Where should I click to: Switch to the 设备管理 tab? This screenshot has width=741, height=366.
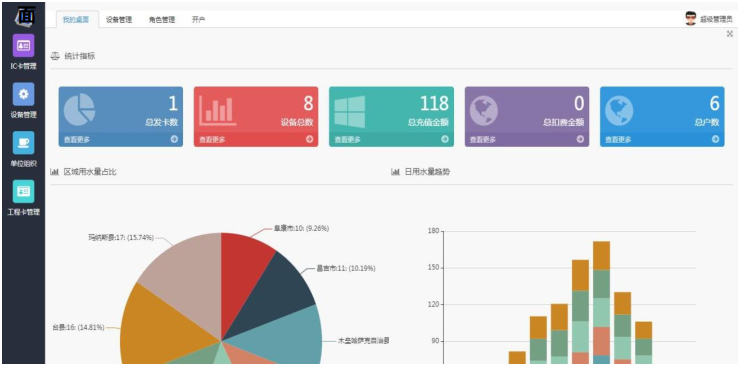(x=119, y=20)
